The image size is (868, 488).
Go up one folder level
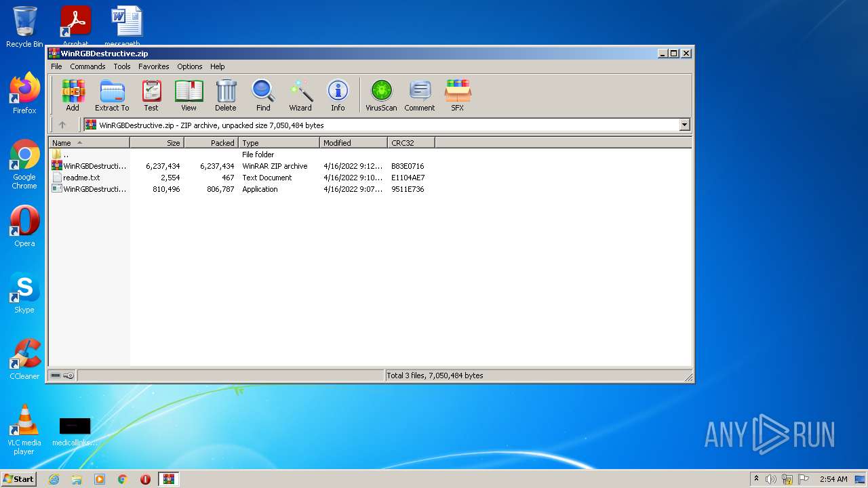pyautogui.click(x=62, y=125)
